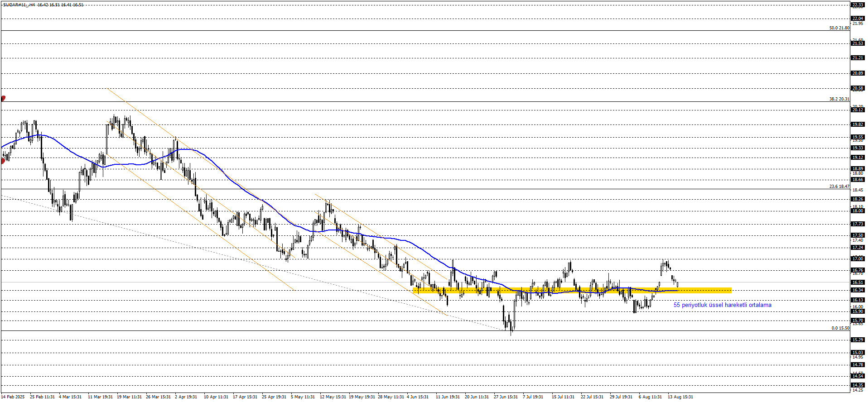Click the price level tag 19.82
Image resolution: width=868 pixels, height=402 pixels.
pos(858,124)
